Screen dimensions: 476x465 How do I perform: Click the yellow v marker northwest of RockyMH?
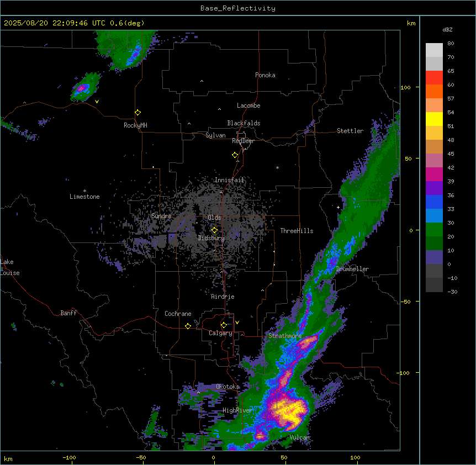97,102
